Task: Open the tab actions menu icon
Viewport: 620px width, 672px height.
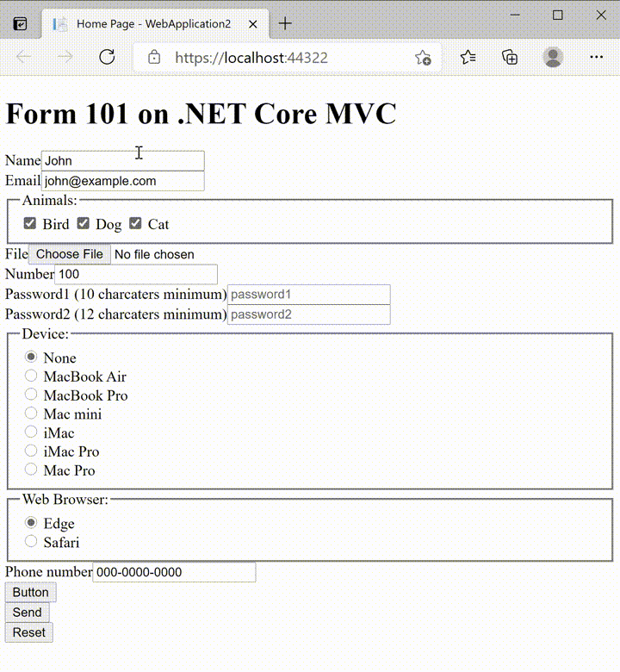Action: pyautogui.click(x=20, y=24)
